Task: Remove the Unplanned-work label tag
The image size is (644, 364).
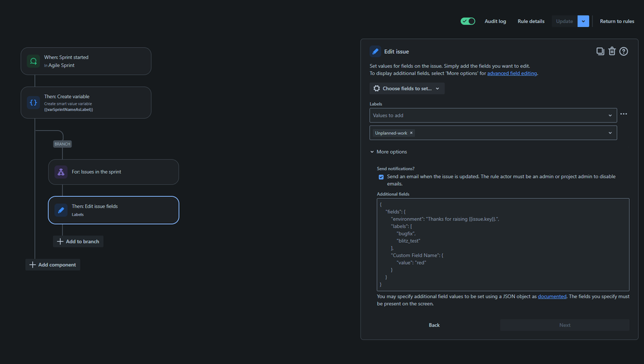Action: (x=411, y=133)
